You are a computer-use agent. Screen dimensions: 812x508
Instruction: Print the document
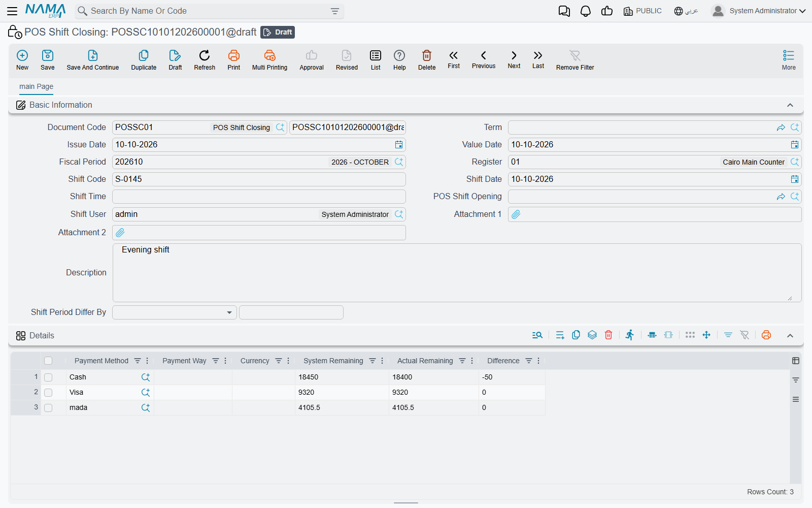pos(234,59)
